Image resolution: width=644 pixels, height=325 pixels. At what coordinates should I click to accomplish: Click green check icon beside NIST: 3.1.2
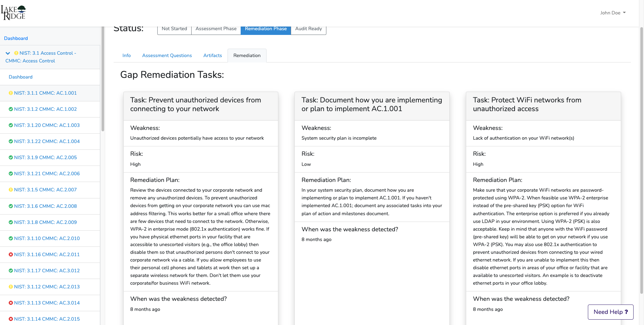point(11,109)
